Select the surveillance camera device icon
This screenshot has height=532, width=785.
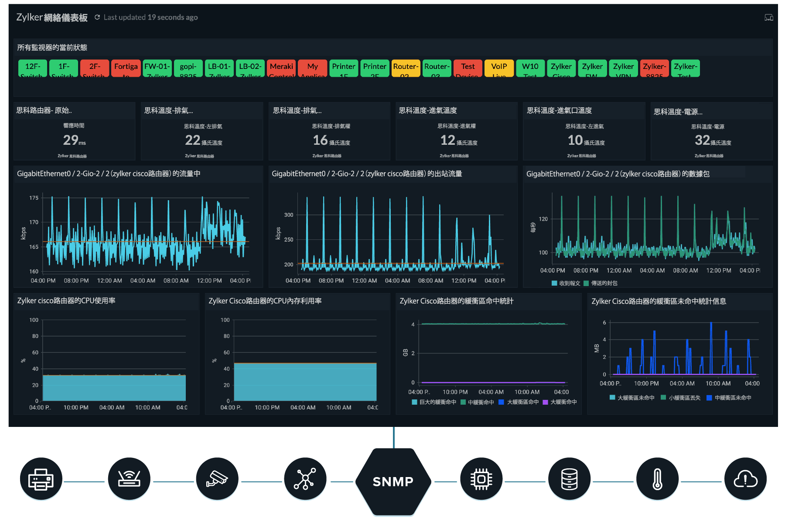pyautogui.click(x=217, y=478)
